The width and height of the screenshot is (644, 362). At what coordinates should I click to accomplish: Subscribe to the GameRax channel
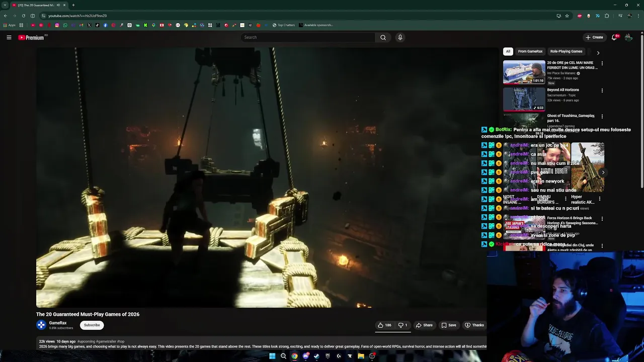click(92, 325)
